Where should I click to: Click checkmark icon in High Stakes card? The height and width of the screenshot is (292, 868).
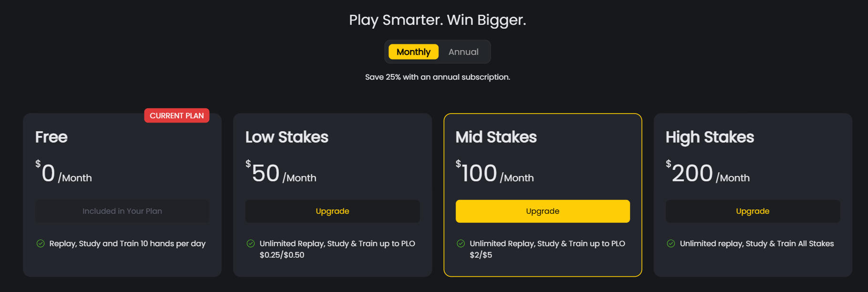tap(671, 243)
